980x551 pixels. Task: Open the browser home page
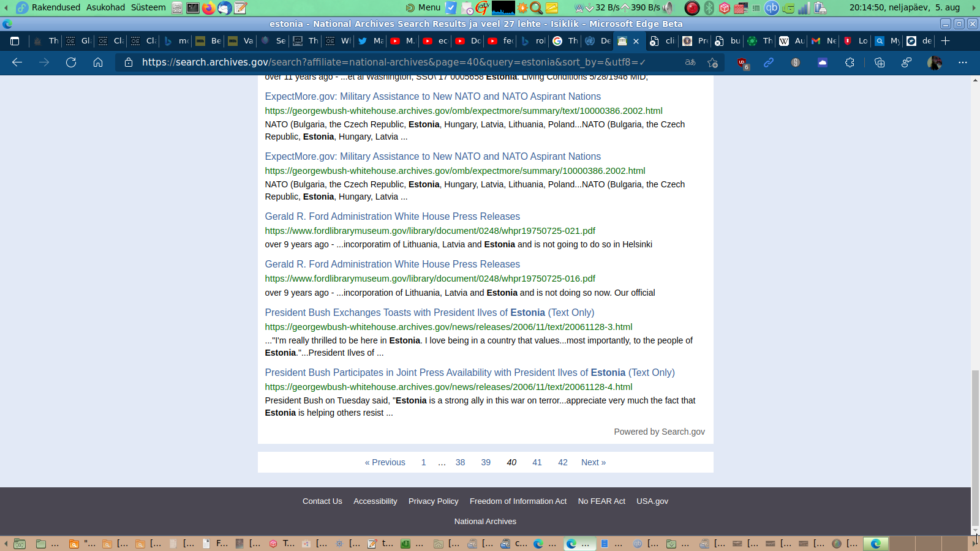click(98, 62)
